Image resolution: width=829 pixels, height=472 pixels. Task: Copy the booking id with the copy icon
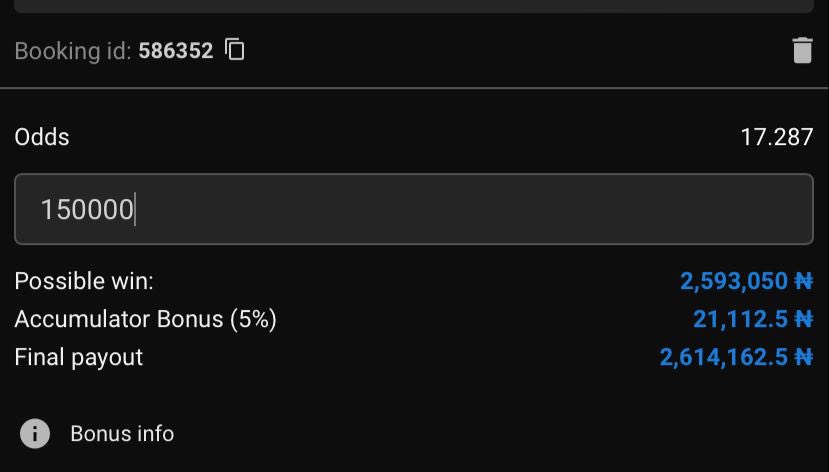pos(234,50)
